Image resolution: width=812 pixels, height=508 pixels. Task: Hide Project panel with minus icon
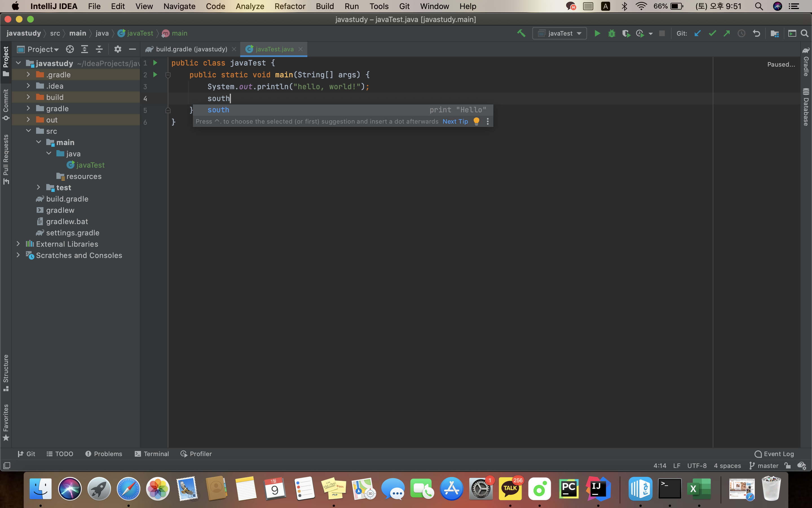pos(133,49)
